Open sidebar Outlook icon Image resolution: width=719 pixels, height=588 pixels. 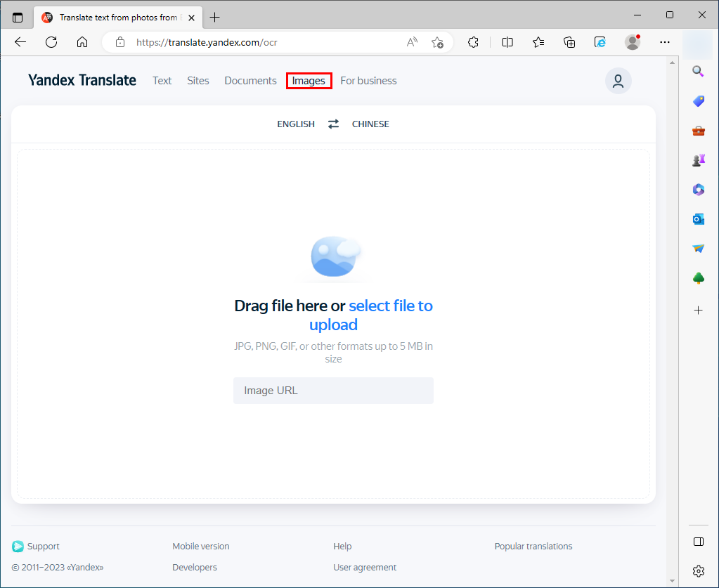pyautogui.click(x=699, y=219)
